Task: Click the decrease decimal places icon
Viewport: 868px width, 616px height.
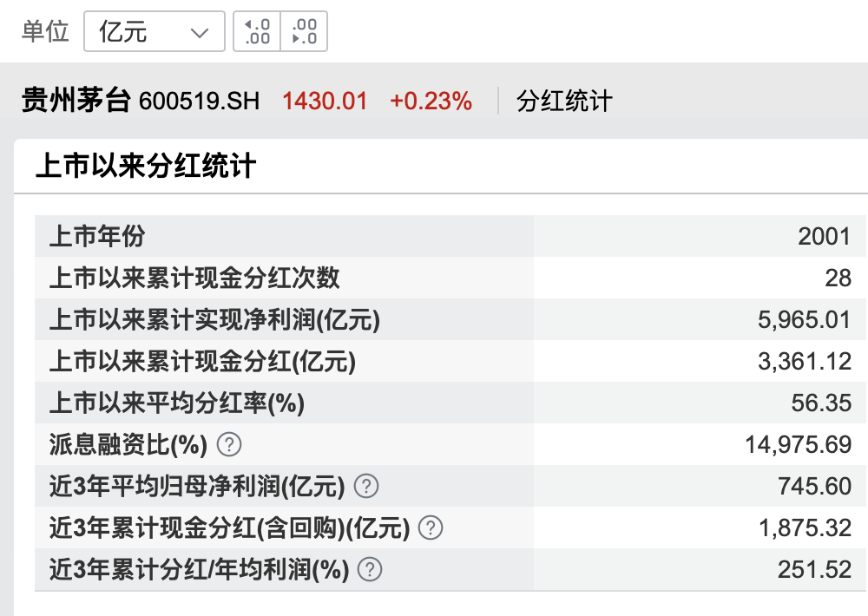Action: (305, 32)
